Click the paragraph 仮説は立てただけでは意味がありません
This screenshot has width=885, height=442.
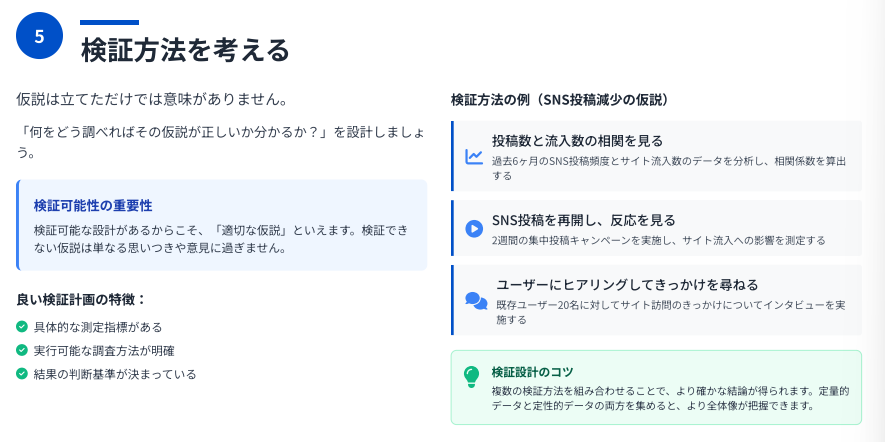click(152, 100)
